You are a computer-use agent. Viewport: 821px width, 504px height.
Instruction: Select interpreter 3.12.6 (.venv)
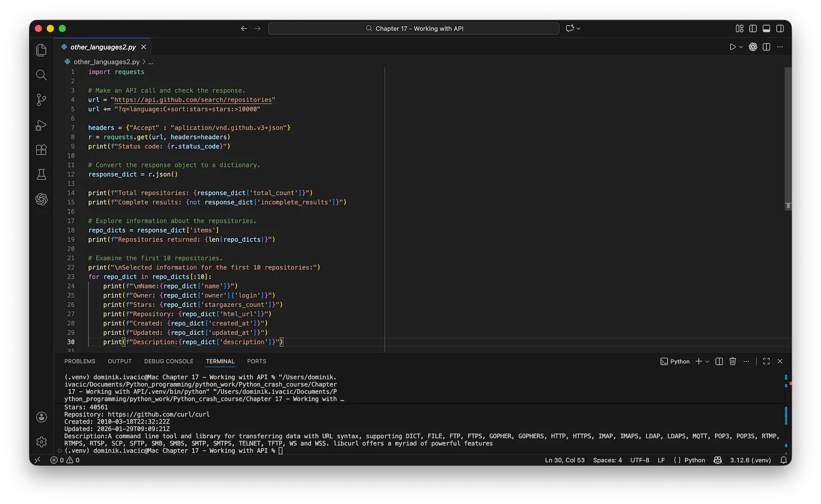coord(750,460)
